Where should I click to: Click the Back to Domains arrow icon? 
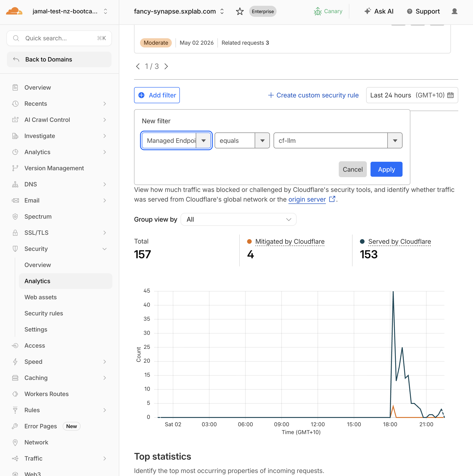(x=16, y=59)
